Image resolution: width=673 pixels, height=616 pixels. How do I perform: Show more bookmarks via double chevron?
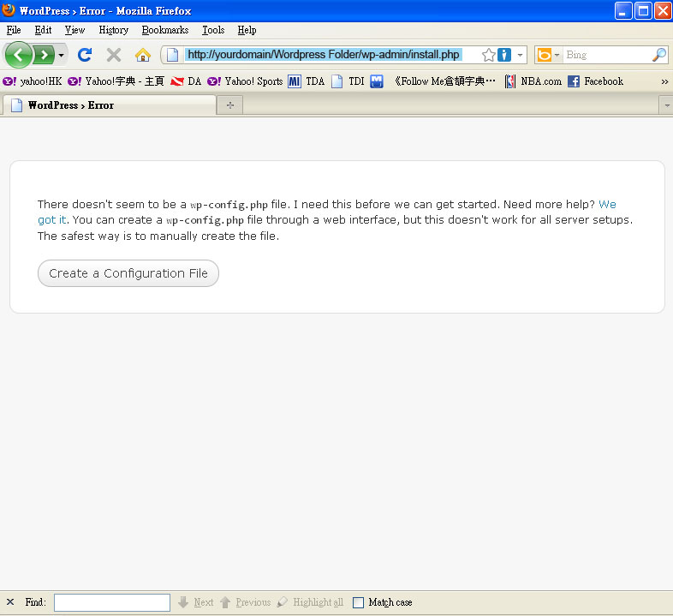click(664, 81)
